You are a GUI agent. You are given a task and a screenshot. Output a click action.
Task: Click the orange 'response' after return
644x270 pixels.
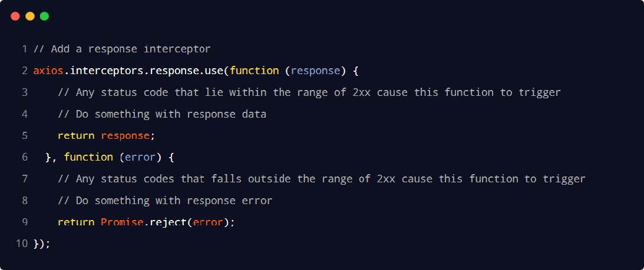(x=125, y=135)
